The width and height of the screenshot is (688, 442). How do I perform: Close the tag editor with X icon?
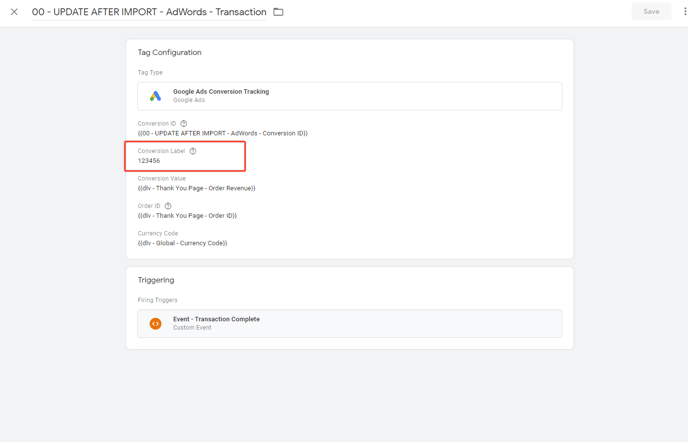click(x=14, y=12)
